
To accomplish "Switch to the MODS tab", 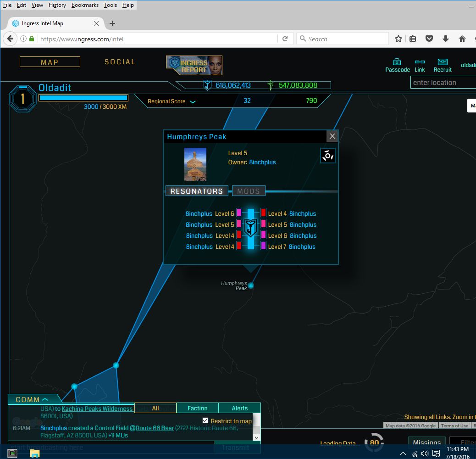I will click(249, 191).
